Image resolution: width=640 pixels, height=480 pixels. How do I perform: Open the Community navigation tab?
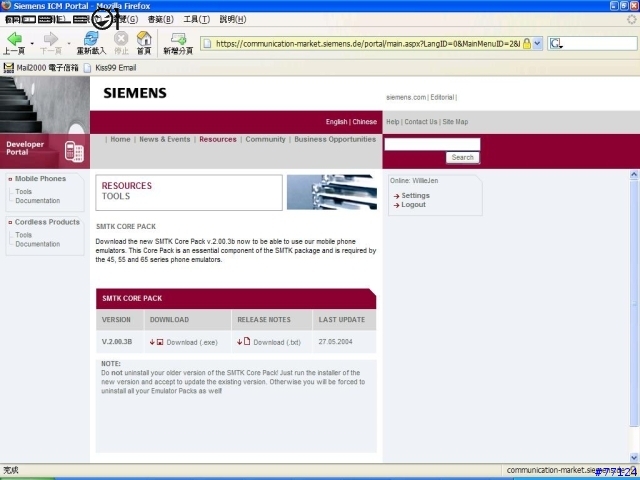click(265, 139)
